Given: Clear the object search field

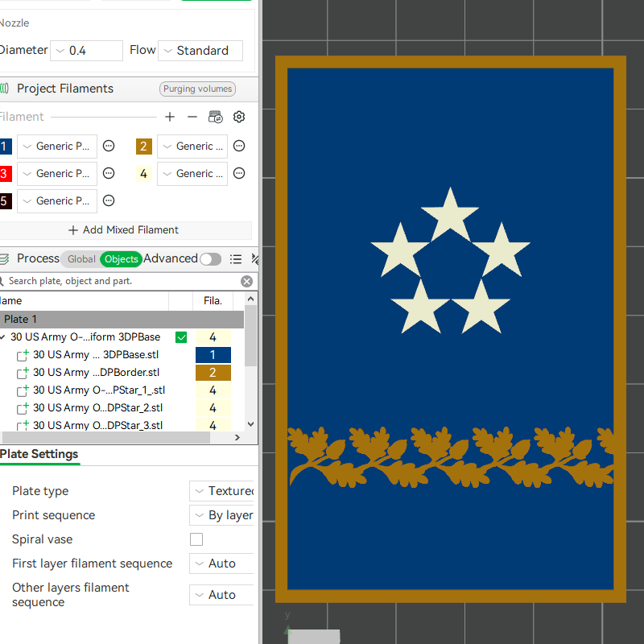Looking at the screenshot, I should coord(246,281).
